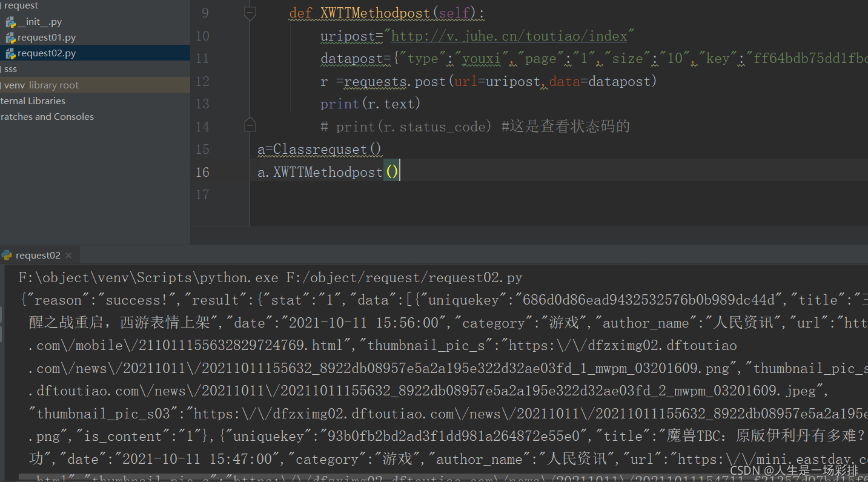Select the sss folder in project tree
Screen dimensions: 868x482
click(10, 69)
